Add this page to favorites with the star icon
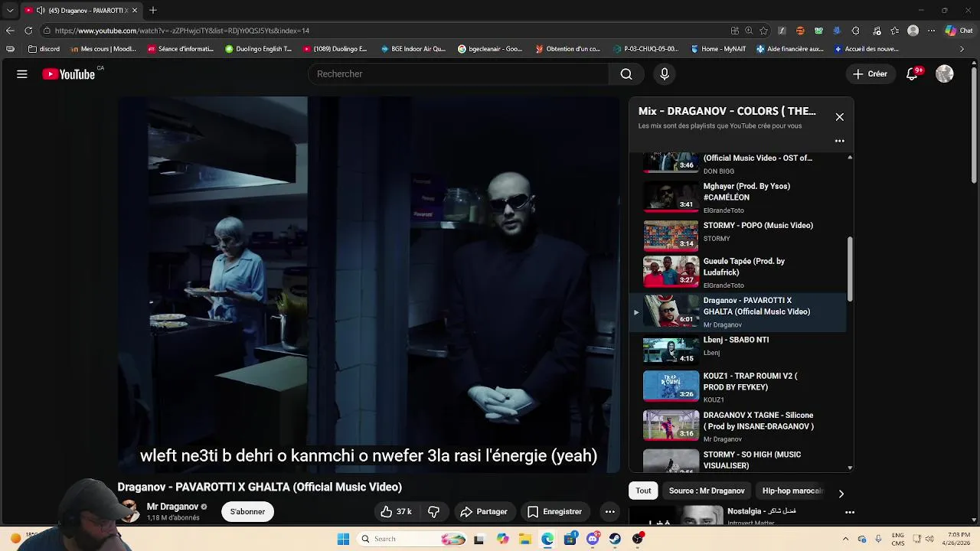The image size is (980, 551). [x=764, y=31]
